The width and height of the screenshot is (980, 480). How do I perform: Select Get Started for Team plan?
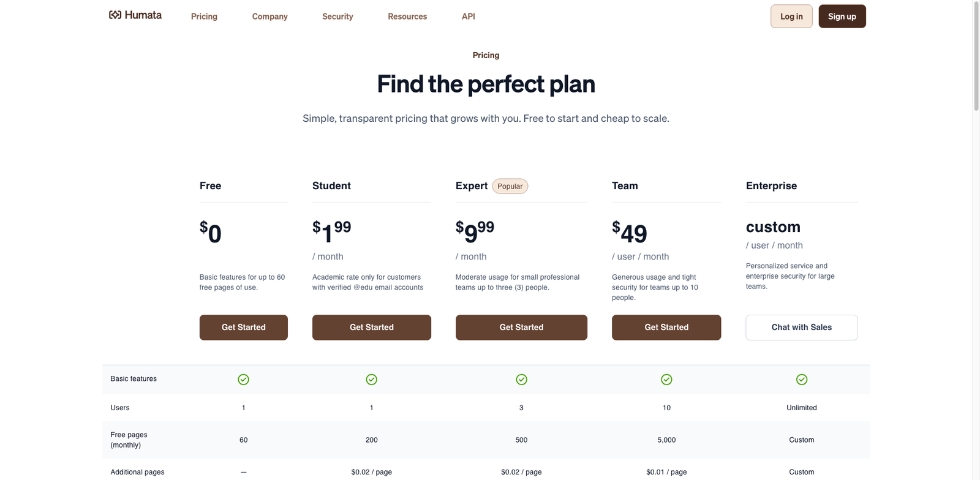[666, 328]
